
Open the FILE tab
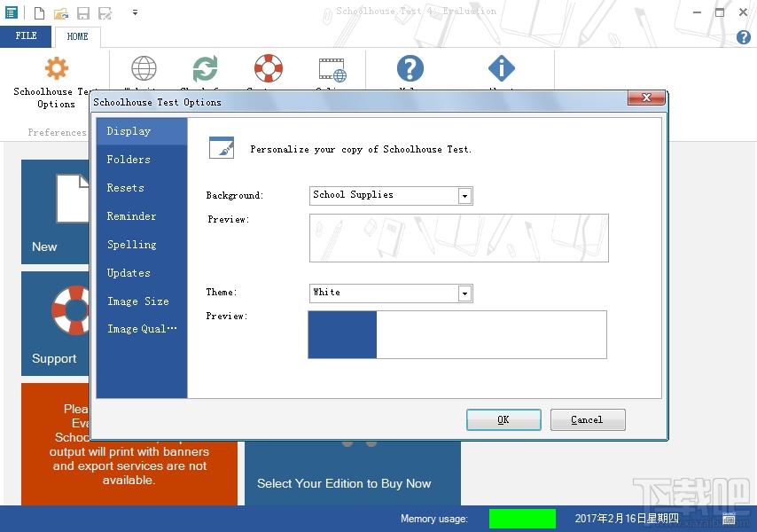(26, 36)
